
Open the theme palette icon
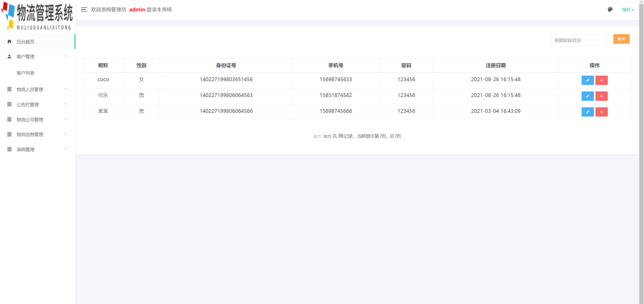tap(610, 10)
